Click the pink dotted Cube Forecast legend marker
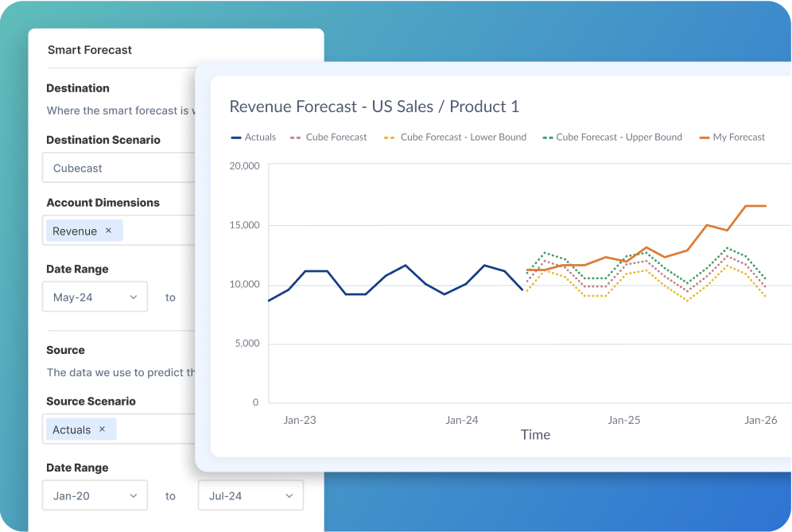This screenshot has width=792, height=532. click(x=297, y=138)
